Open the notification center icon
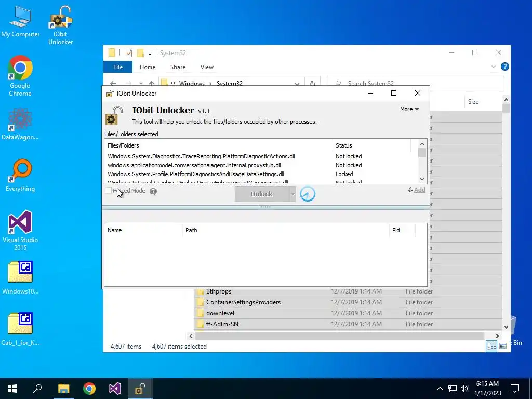532x399 pixels. coord(515,389)
